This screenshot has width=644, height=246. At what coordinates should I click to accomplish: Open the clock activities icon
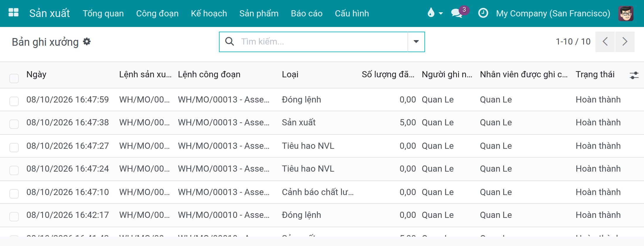click(483, 13)
